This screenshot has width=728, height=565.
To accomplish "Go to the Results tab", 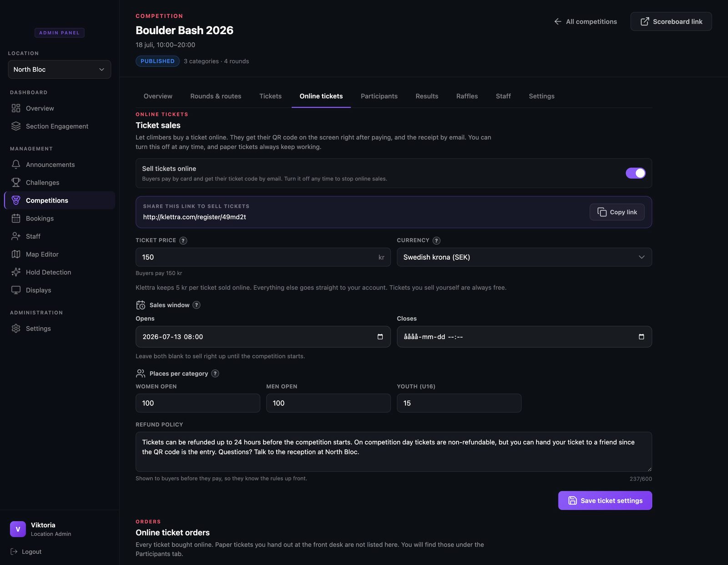I will click(427, 96).
